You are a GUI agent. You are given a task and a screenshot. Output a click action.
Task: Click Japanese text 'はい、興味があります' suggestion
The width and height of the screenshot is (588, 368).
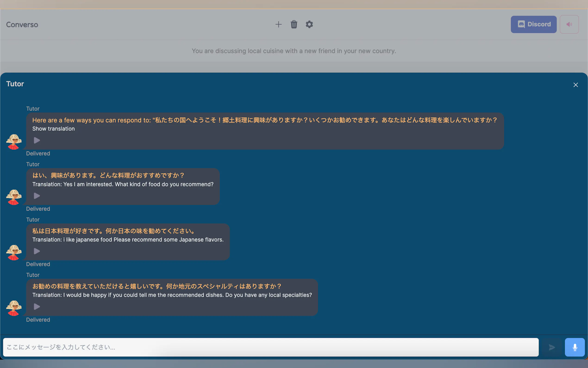pos(108,175)
